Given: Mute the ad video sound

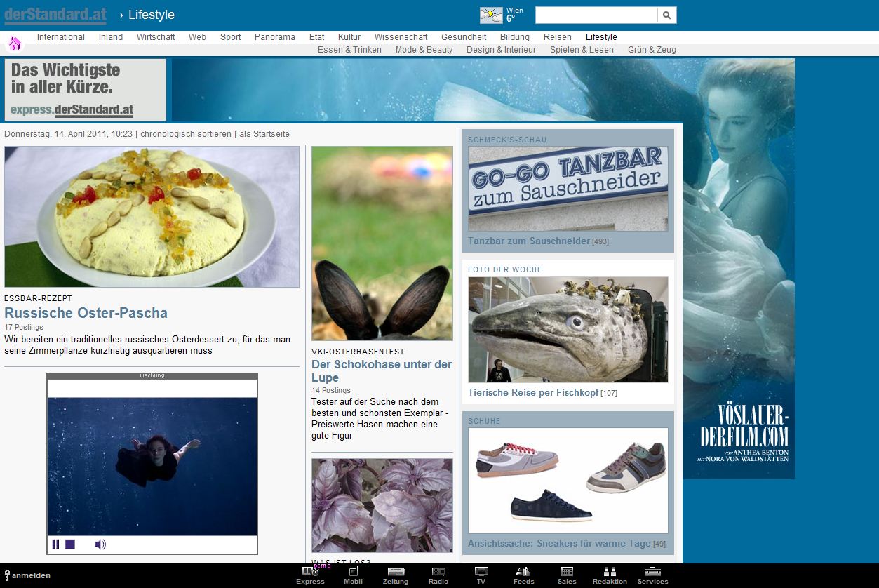Looking at the screenshot, I should pyautogui.click(x=100, y=544).
